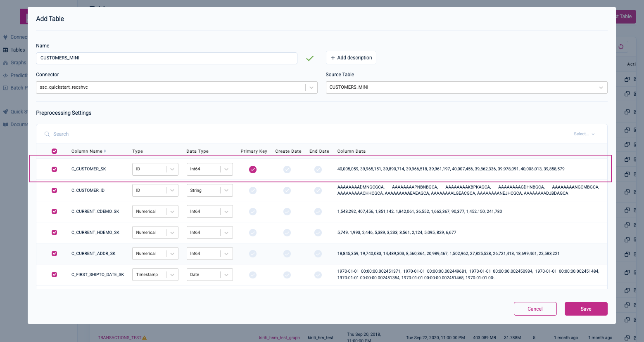This screenshot has width=644, height=342.
Task: Toggle the select-all columns checkbox in header
Action: (x=54, y=151)
